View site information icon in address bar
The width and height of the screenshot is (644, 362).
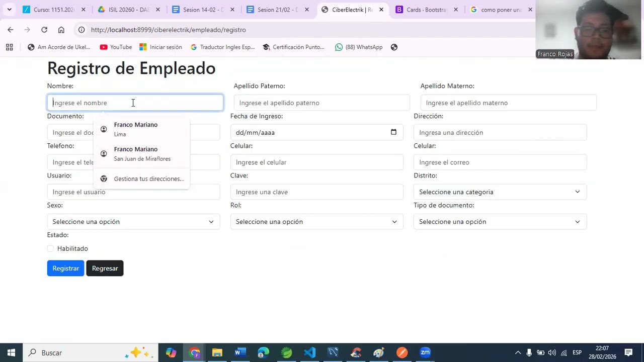point(82,30)
